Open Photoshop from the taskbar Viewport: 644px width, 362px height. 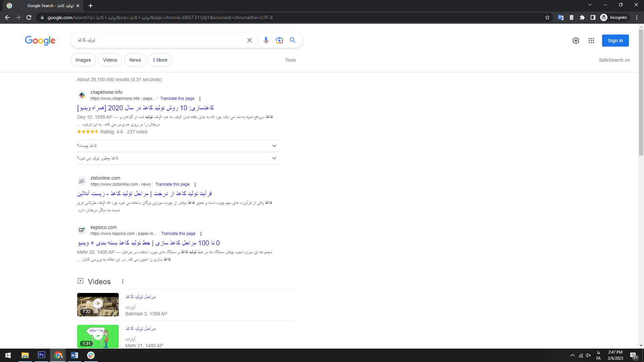[x=42, y=355]
